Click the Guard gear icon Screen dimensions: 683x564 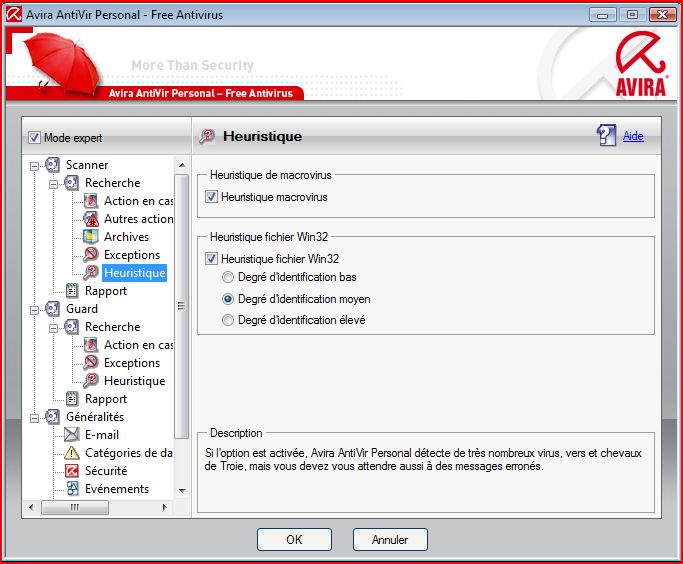[x=52, y=309]
